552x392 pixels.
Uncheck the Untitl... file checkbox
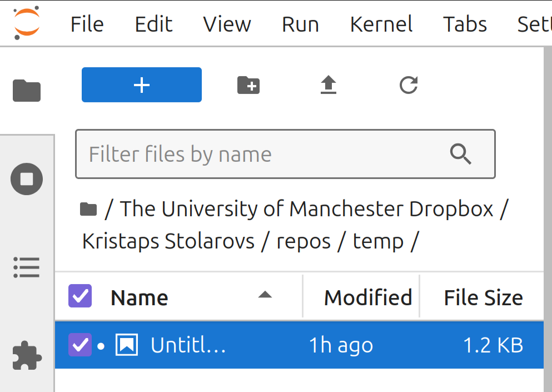coord(80,345)
